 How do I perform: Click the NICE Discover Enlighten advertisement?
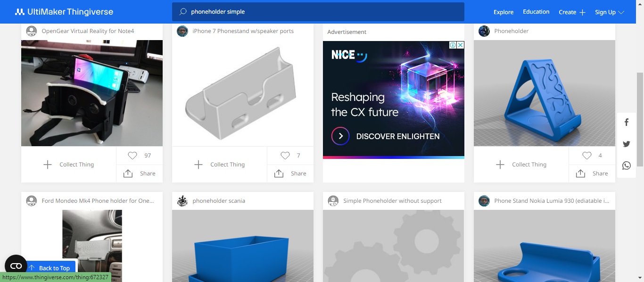pyautogui.click(x=394, y=100)
